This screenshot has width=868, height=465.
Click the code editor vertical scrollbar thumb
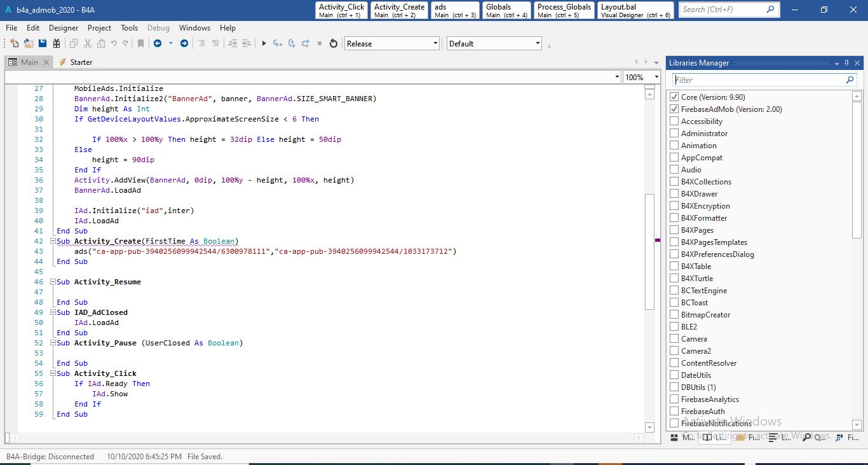coord(649,251)
